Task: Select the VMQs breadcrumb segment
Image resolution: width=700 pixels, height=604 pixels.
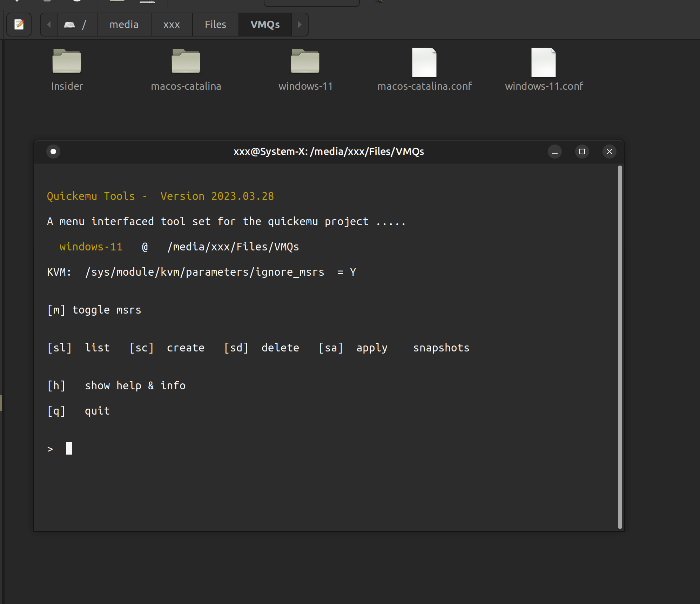Action: [x=265, y=24]
